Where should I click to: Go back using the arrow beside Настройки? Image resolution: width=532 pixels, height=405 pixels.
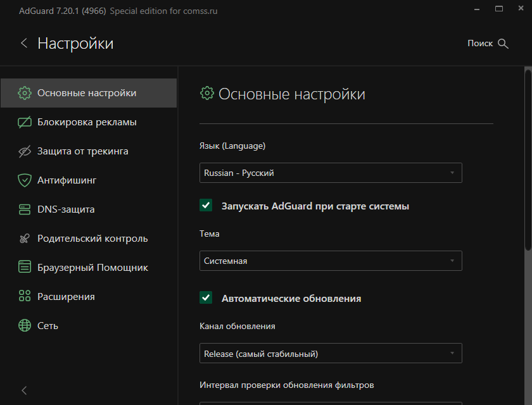pos(24,44)
